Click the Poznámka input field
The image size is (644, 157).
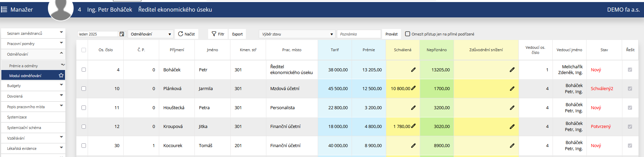[359, 34]
